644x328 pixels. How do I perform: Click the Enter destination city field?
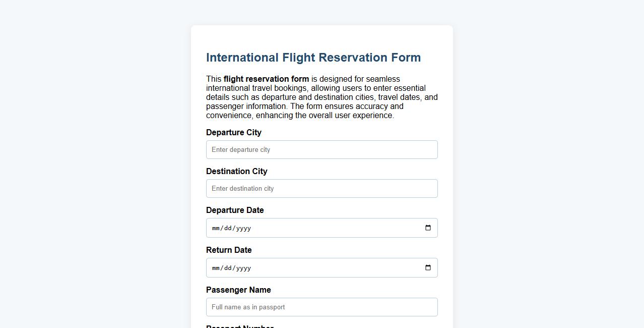(x=321, y=188)
